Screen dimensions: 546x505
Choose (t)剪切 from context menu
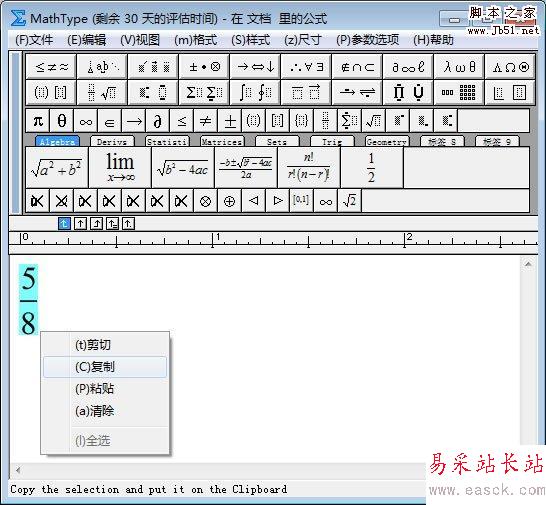[105, 344]
